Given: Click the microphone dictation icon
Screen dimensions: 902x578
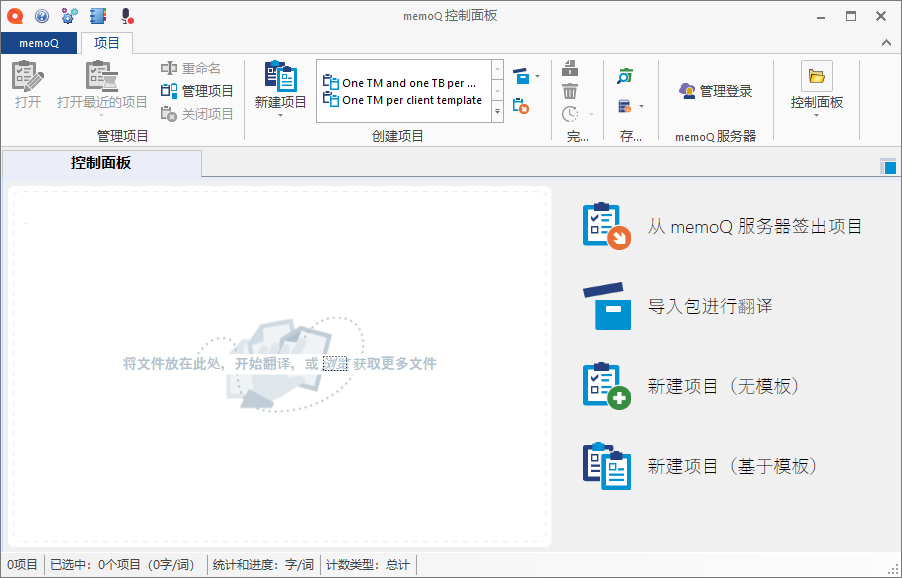Looking at the screenshot, I should tap(126, 16).
